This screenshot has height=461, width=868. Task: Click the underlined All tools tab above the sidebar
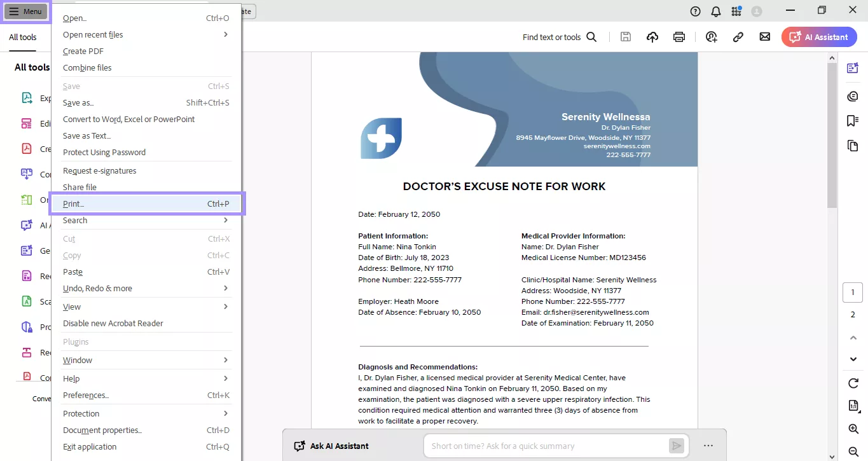pos(23,38)
